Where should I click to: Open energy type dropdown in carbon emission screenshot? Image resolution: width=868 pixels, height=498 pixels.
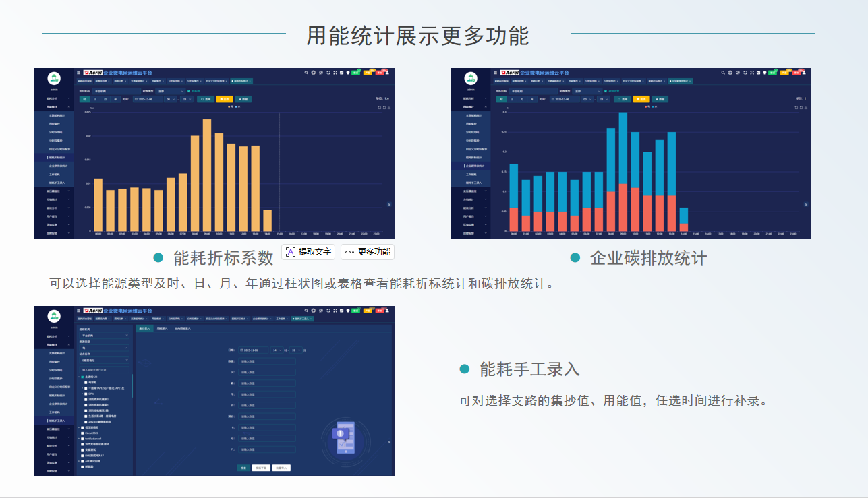click(587, 91)
